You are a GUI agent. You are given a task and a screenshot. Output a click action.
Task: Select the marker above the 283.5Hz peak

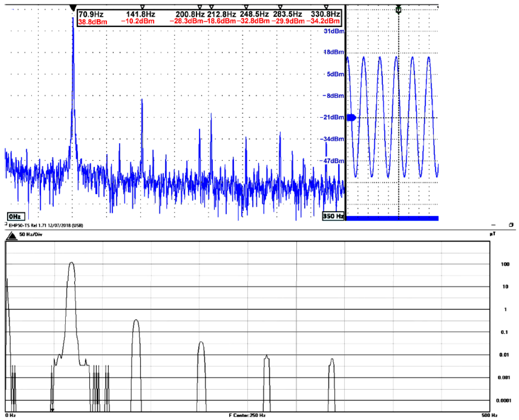tap(280, 7)
